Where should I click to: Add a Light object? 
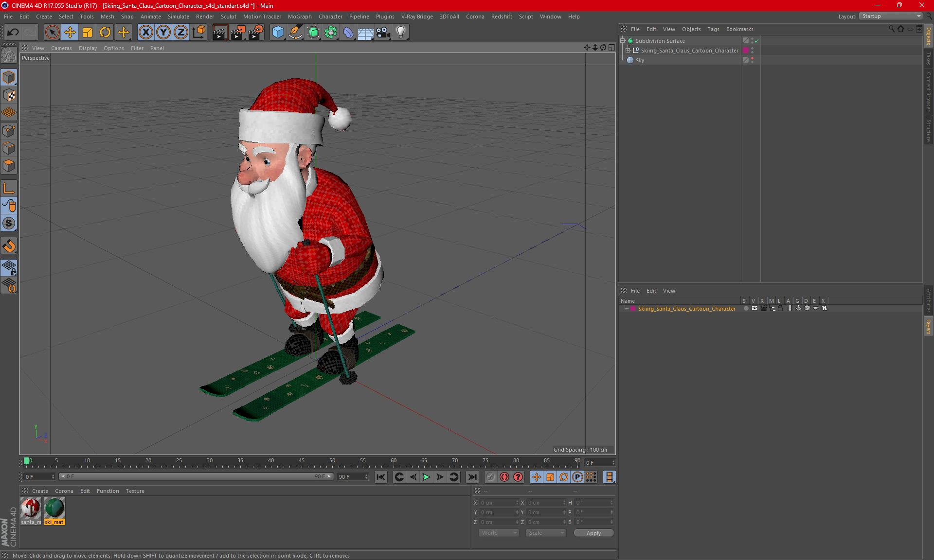pyautogui.click(x=401, y=33)
